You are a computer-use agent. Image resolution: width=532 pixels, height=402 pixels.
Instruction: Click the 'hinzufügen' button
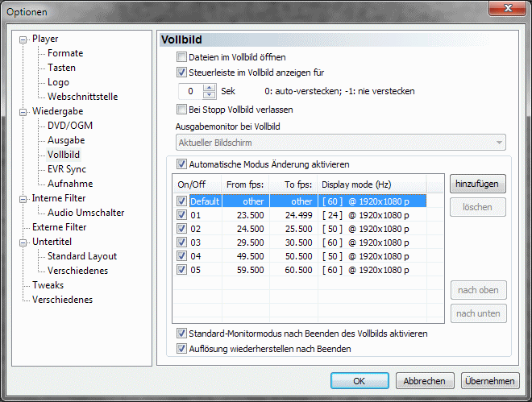point(478,184)
